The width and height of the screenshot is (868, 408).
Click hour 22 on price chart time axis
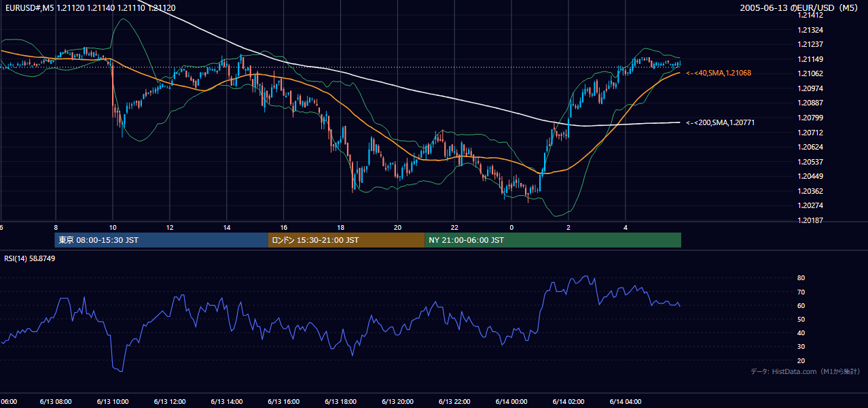coord(455,228)
